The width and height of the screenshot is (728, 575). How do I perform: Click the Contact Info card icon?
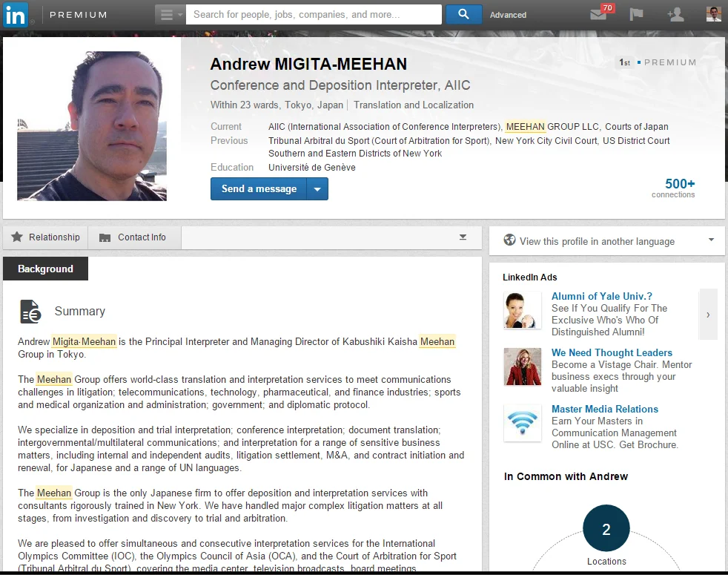click(105, 237)
